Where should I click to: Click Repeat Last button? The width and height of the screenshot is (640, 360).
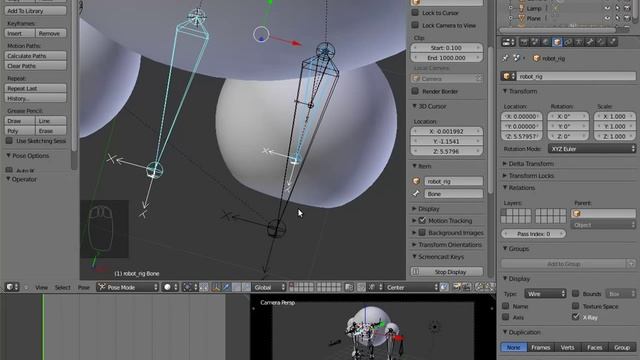(x=36, y=88)
